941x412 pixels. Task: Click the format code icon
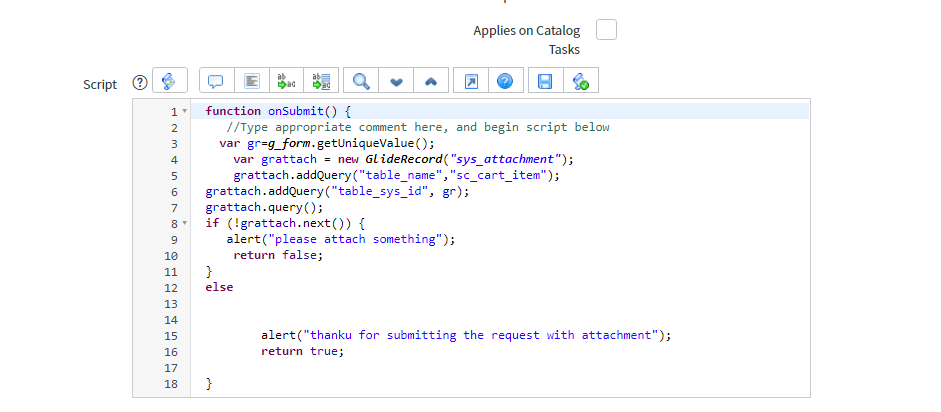click(252, 82)
